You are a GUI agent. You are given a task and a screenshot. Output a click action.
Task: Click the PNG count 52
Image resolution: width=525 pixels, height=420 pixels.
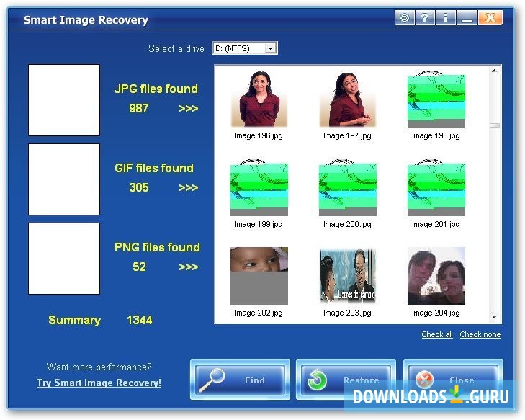(x=139, y=267)
